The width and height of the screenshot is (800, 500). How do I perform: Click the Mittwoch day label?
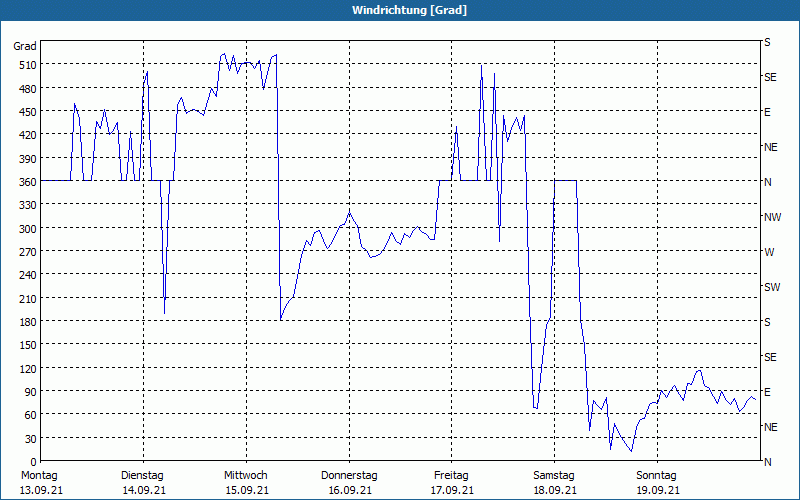pos(245,476)
